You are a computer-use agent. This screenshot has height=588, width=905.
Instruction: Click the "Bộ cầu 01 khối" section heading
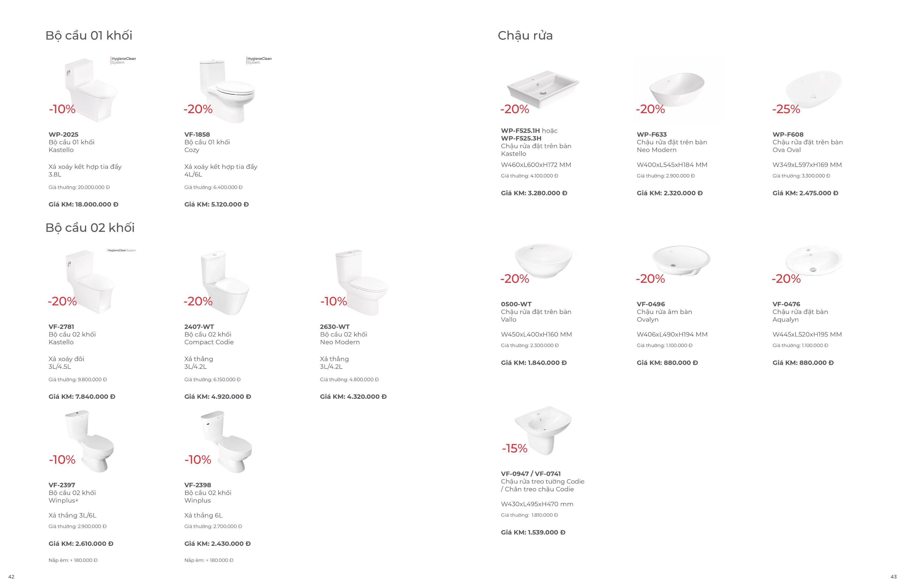(89, 35)
